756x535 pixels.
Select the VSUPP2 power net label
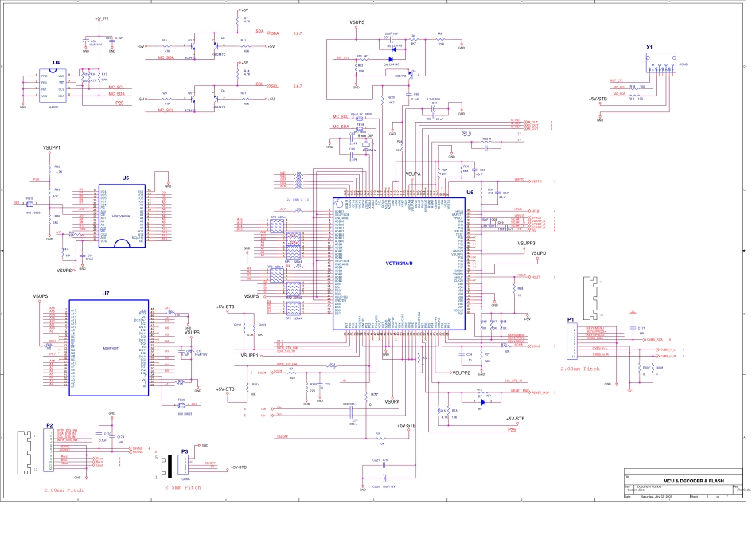click(462, 373)
